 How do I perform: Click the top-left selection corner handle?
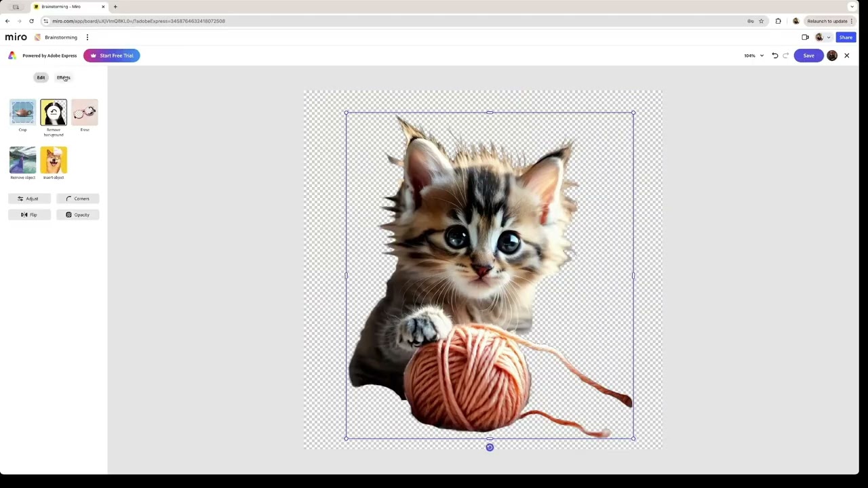click(347, 113)
